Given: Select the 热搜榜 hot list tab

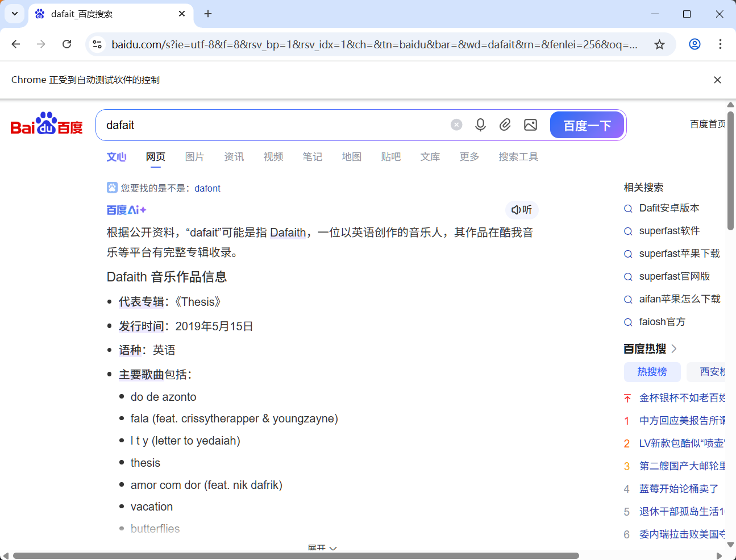Looking at the screenshot, I should 652,372.
